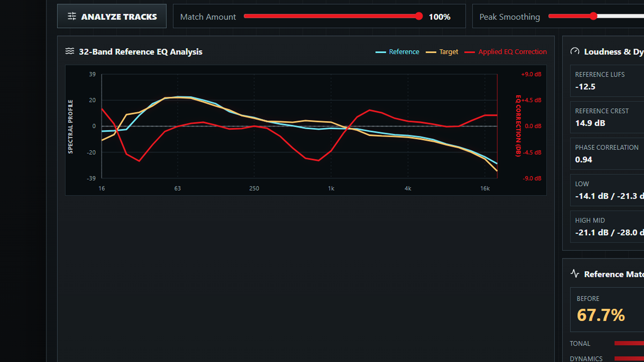Click the 1k frequency axis label
This screenshot has width=644, height=362.
coord(331,188)
